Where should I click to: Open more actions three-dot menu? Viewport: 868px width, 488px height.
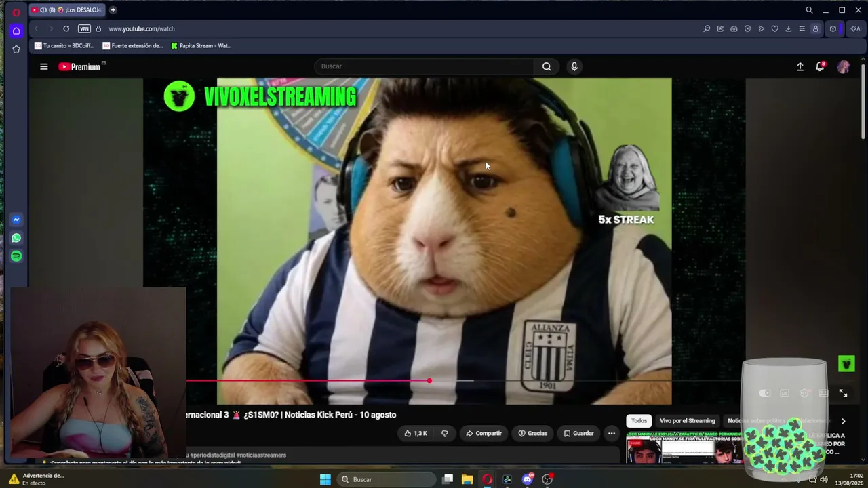[x=612, y=434]
